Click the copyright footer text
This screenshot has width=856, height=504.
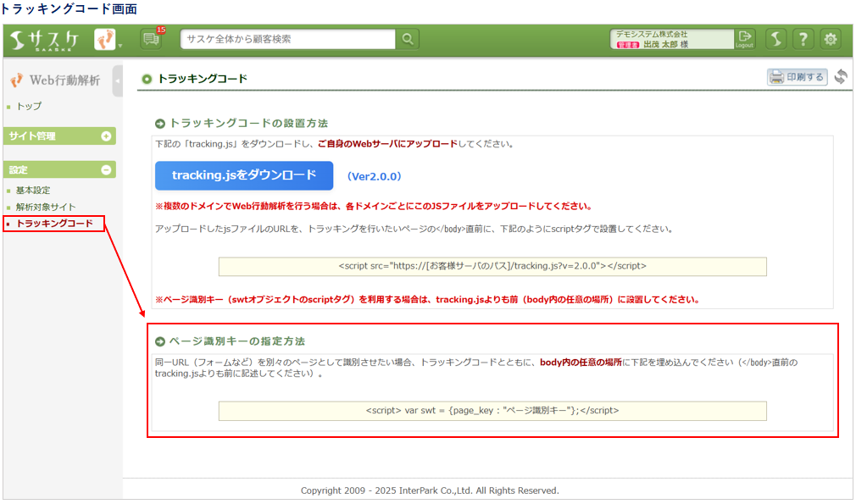tap(430, 490)
